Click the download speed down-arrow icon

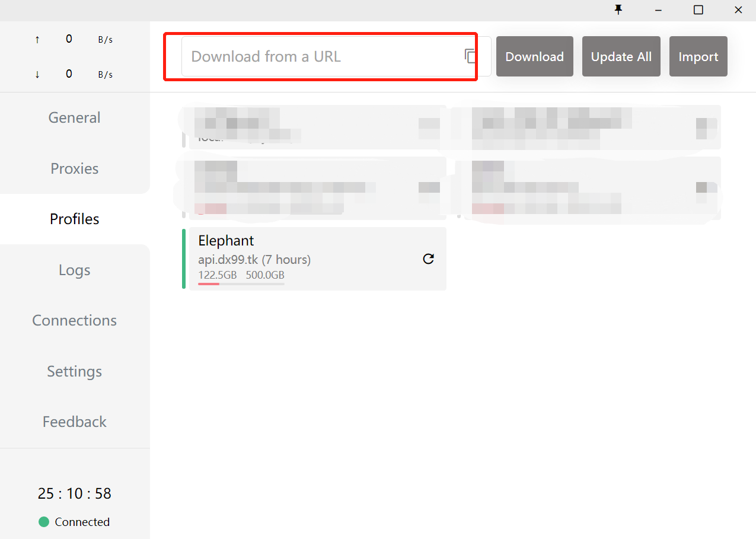37,74
